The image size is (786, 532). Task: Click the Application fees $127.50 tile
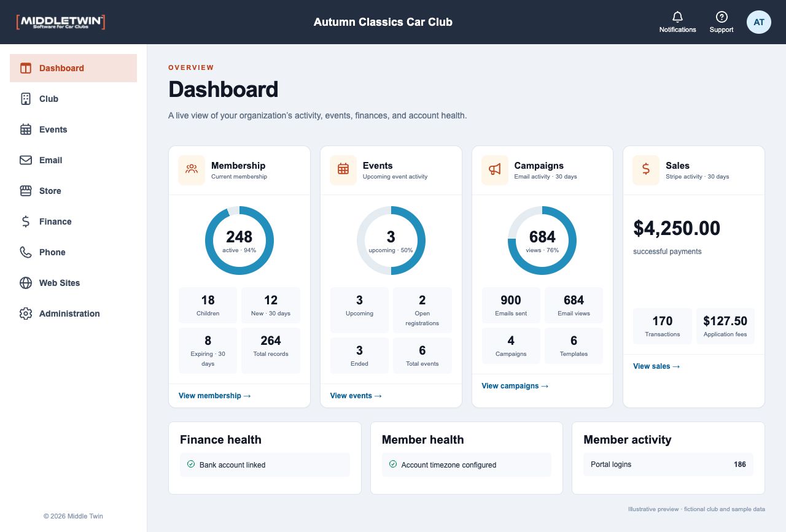click(x=725, y=326)
